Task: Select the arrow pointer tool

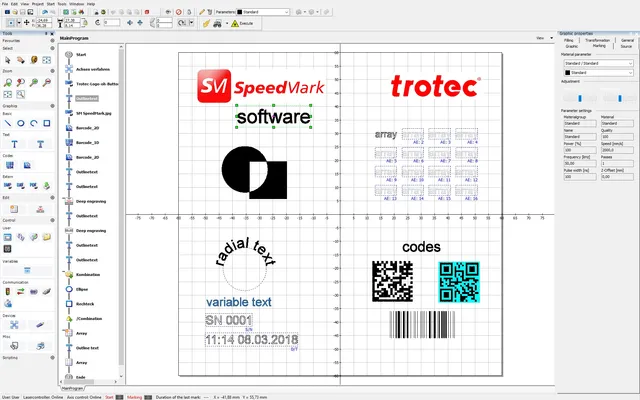Action: coord(8,60)
